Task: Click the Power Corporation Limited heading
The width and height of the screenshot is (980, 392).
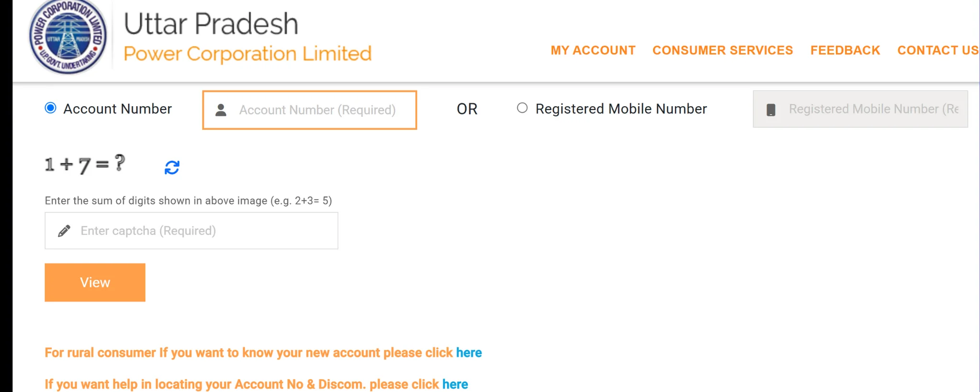Action: coord(247,54)
